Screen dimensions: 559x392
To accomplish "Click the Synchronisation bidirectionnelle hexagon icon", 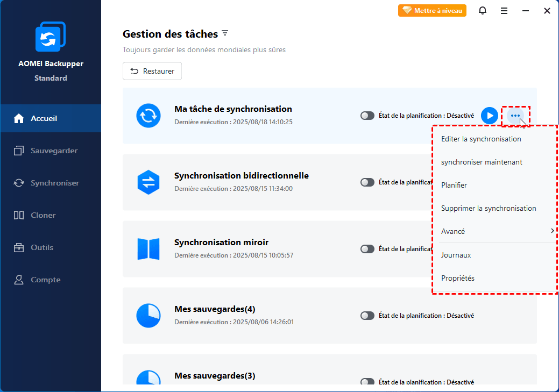I will coord(148,182).
